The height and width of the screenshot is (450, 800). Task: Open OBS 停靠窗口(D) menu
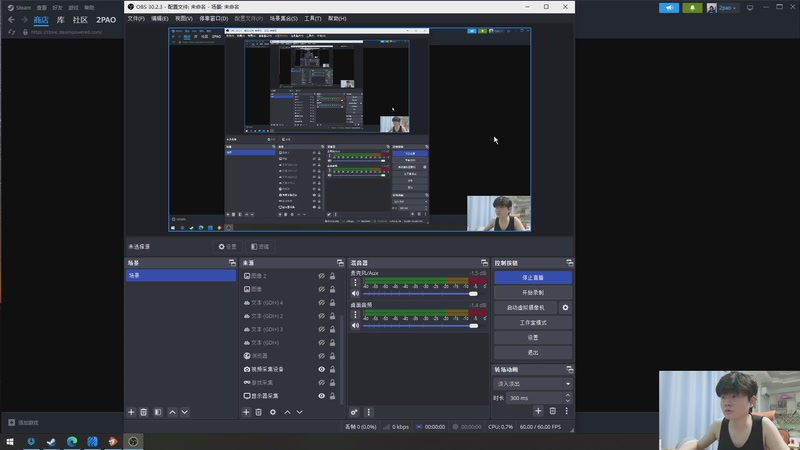point(214,18)
